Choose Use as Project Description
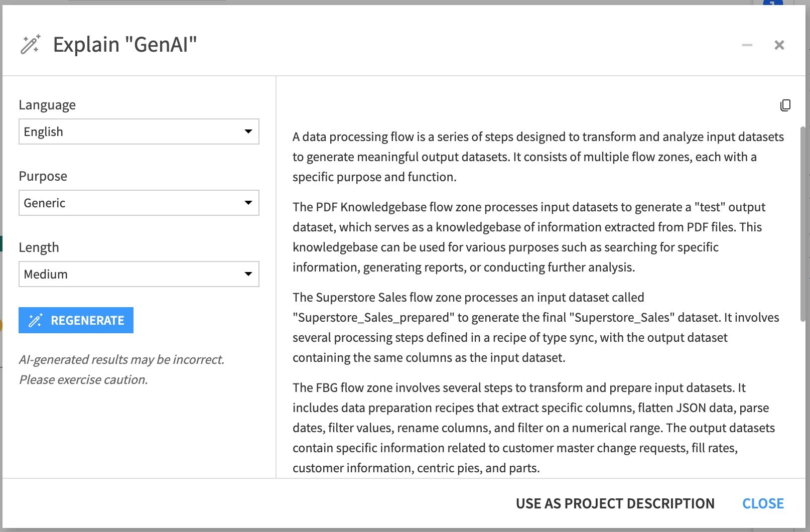The width and height of the screenshot is (810, 532). pyautogui.click(x=615, y=503)
